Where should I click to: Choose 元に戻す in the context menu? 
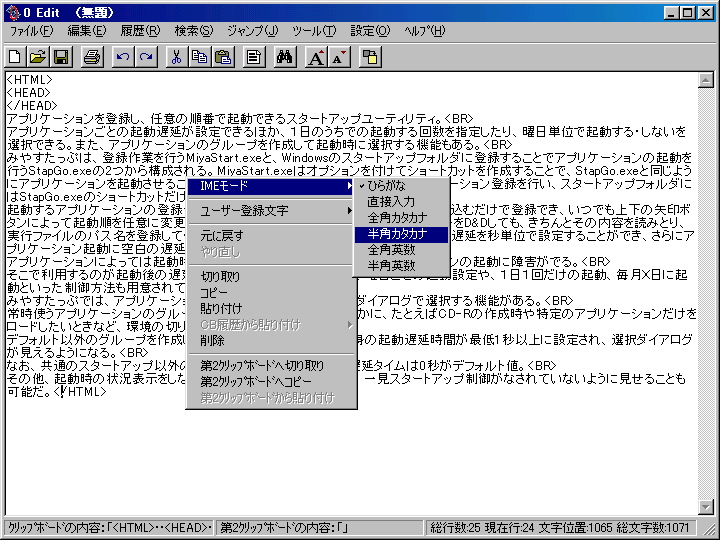click(271, 236)
